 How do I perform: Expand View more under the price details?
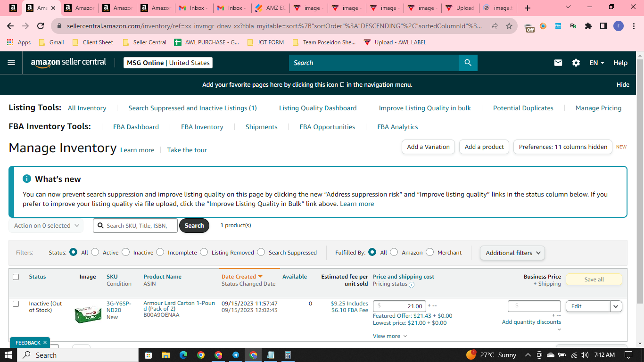pyautogui.click(x=390, y=336)
